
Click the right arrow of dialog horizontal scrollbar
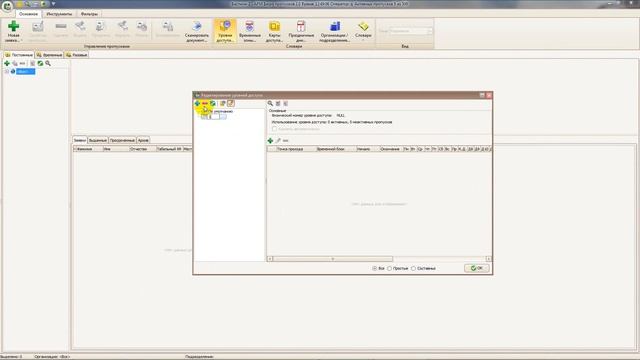(x=488, y=259)
